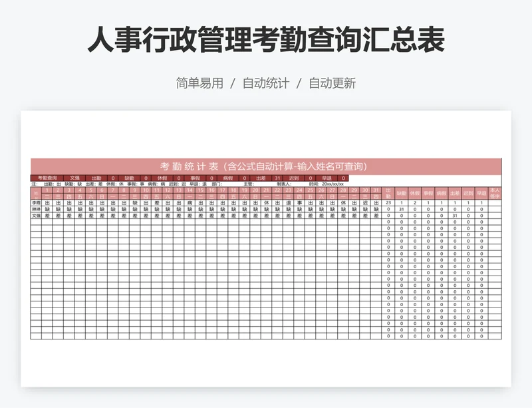
Task: Select the day 20 column header
Action: [x=255, y=190]
